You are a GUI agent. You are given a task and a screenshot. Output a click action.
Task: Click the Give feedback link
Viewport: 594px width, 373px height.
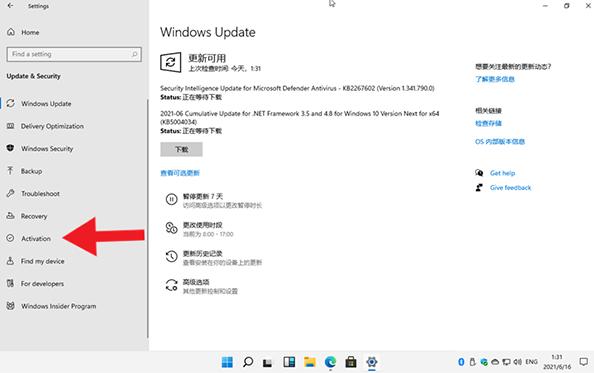[510, 187]
